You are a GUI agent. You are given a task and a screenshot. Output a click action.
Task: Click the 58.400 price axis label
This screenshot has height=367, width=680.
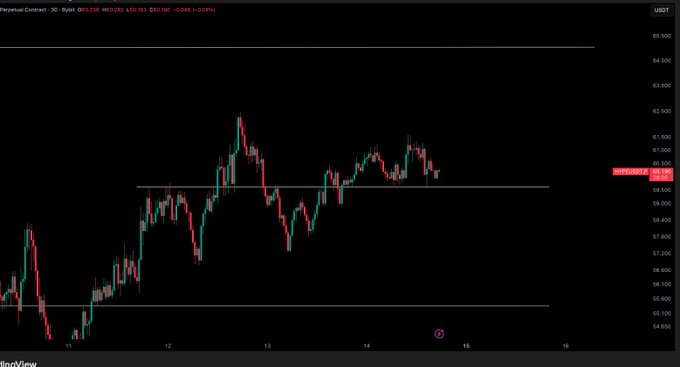(661, 220)
